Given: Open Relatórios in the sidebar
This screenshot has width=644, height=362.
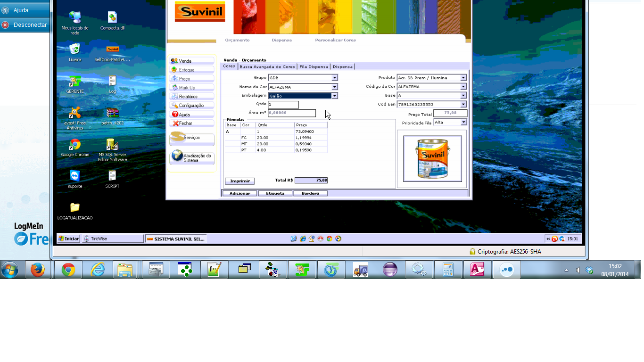Looking at the screenshot, I should tap(192, 97).
